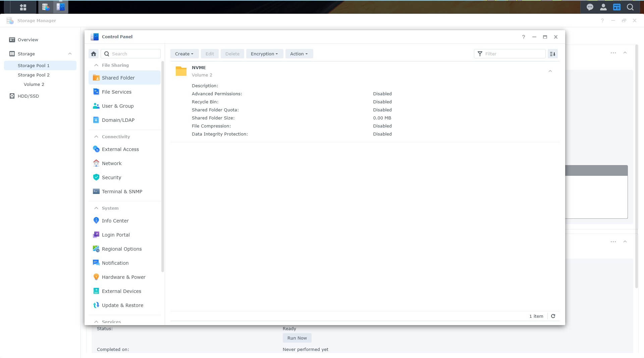Viewport: 644px width, 358px height.
Task: Select Storage Pool 2 in Storage Manager
Action: (x=40, y=75)
